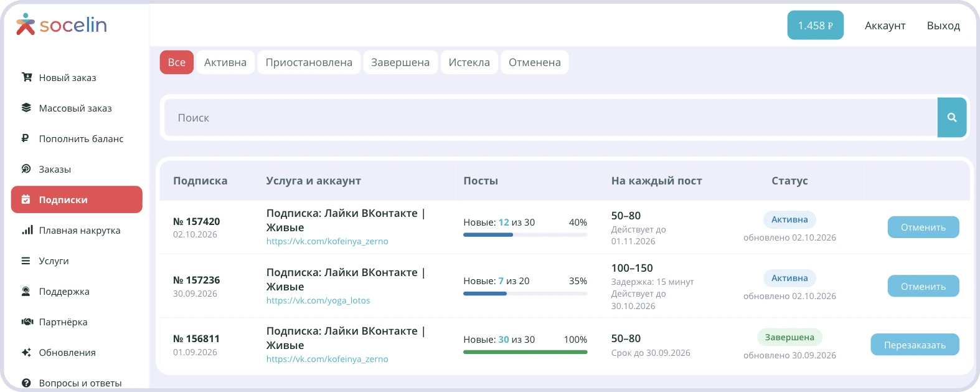
Task: Click the 40% progress bar of order 157420
Action: point(525,235)
